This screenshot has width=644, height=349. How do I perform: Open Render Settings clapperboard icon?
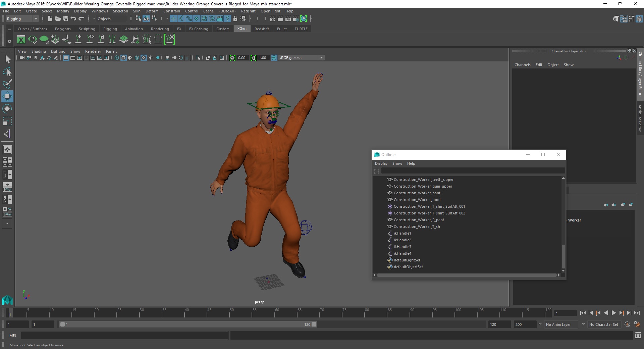pos(296,19)
